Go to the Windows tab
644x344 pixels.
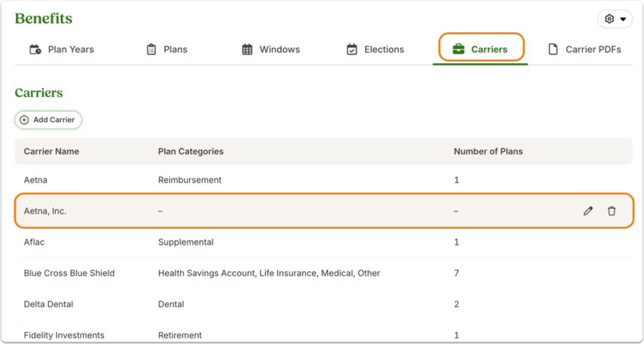click(x=271, y=50)
